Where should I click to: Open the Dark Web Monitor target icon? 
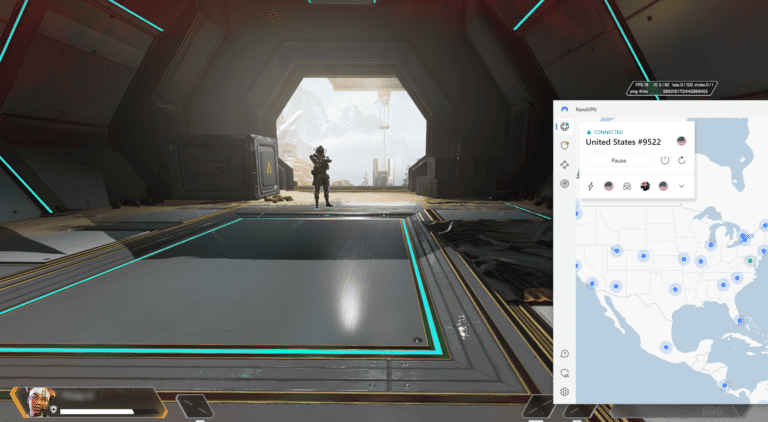click(x=565, y=183)
